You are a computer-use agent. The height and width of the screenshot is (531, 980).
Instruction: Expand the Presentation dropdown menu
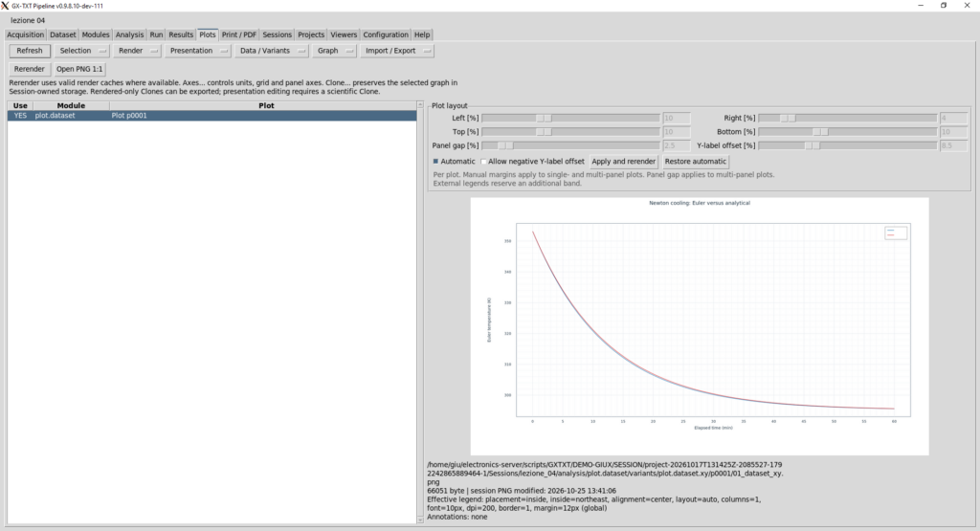click(x=197, y=51)
